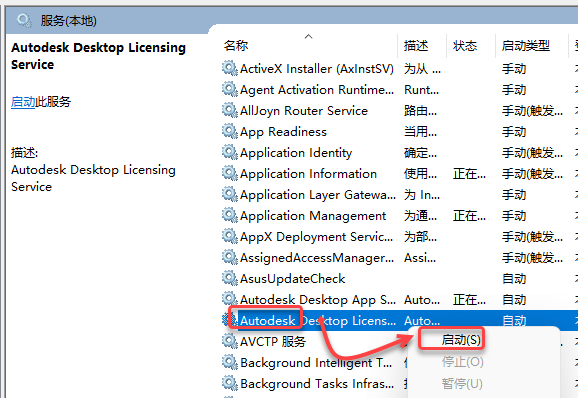Screen dimensions: 578x398
Task: Click 确定... description of Application Identity
Action: click(420, 153)
